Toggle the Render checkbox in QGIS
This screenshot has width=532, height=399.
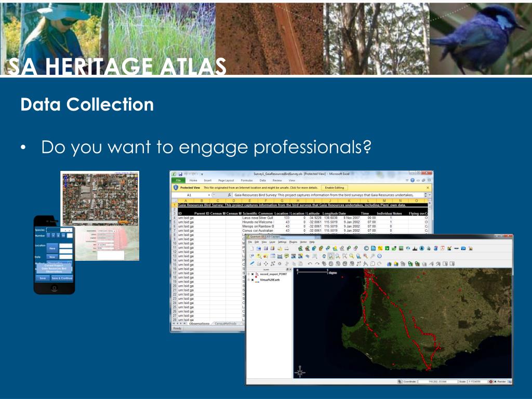point(495,381)
